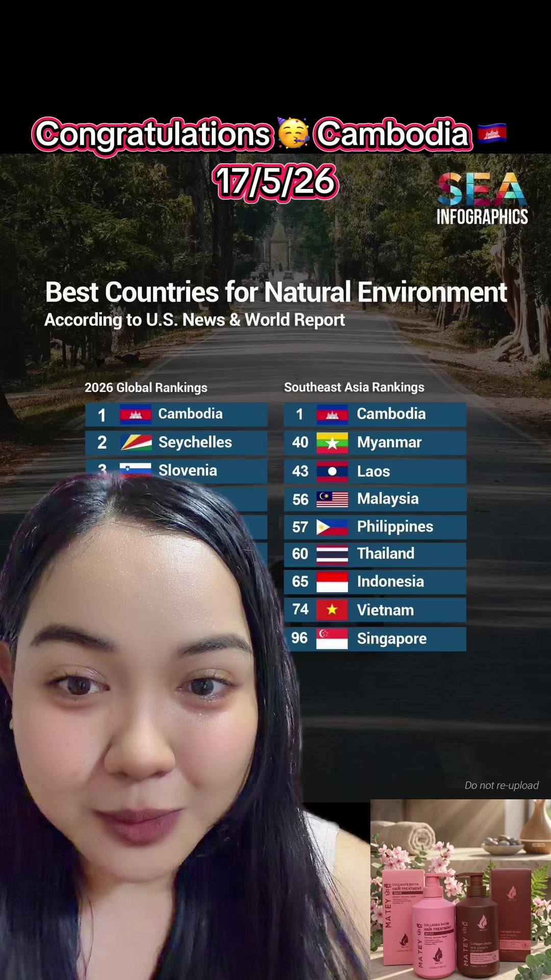Image resolution: width=551 pixels, height=980 pixels.
Task: Click the Laos flag icon
Action: pos(332,471)
